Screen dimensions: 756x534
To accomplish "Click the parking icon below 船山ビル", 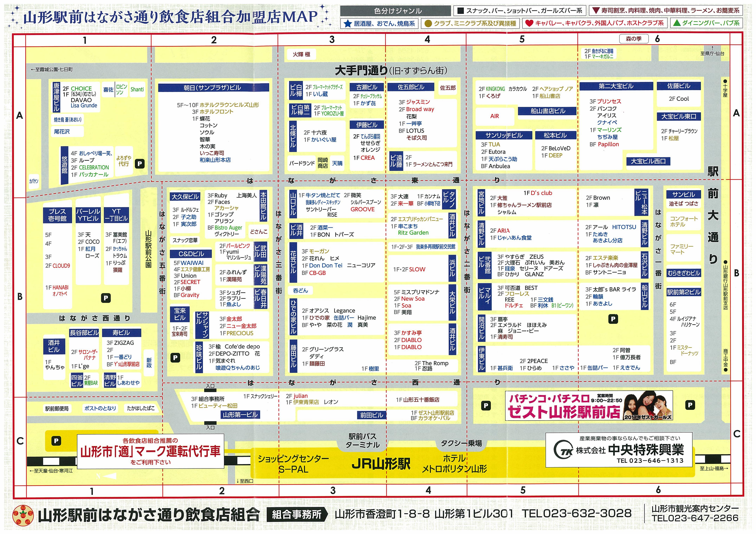I will tap(613, 318).
